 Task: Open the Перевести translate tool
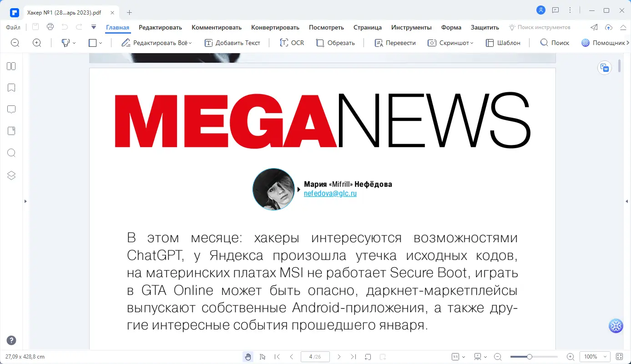click(x=394, y=42)
